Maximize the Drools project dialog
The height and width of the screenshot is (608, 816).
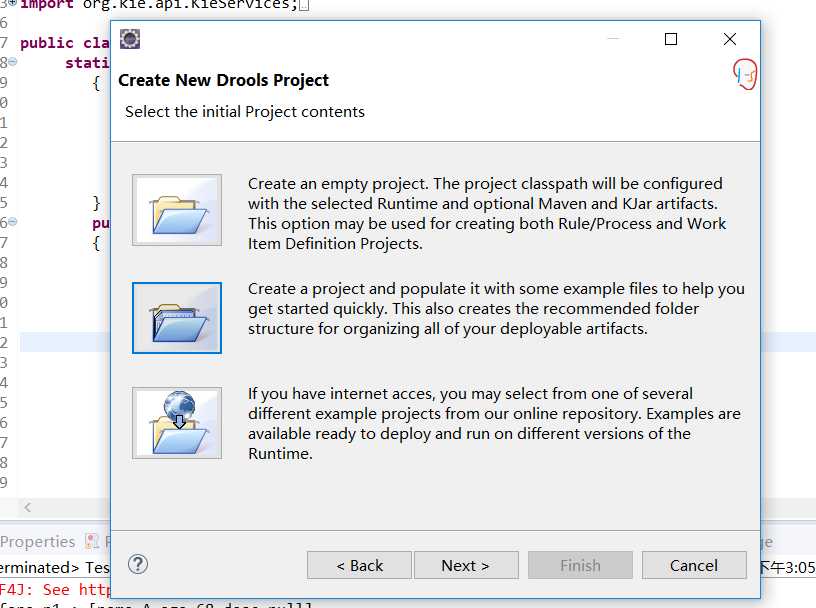tap(671, 39)
